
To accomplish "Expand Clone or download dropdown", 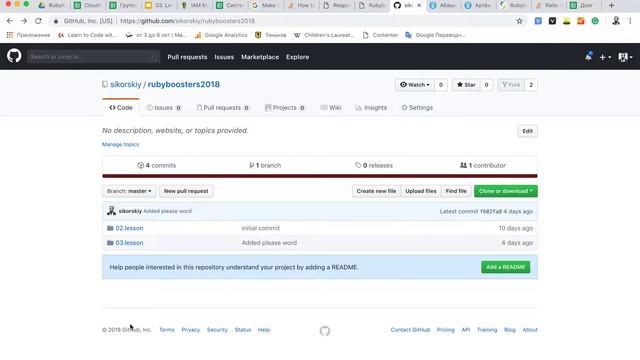I will coord(506,191).
